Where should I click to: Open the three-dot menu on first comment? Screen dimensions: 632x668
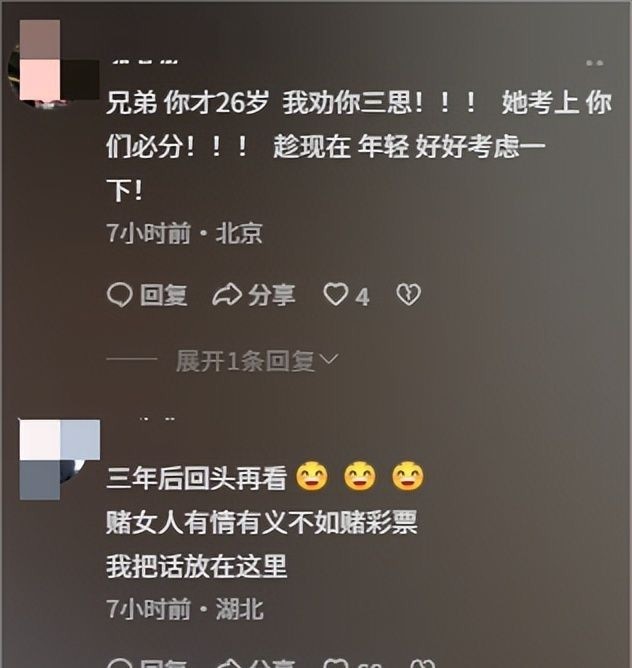[x=594, y=63]
